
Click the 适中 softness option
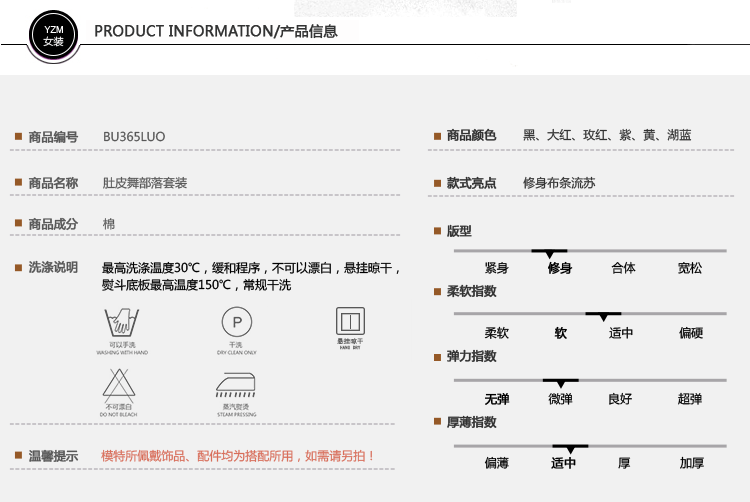pos(621,333)
